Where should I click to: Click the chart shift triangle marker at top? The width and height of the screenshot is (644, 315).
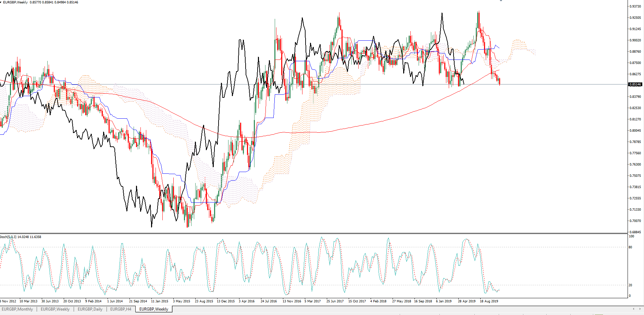pos(501,1)
